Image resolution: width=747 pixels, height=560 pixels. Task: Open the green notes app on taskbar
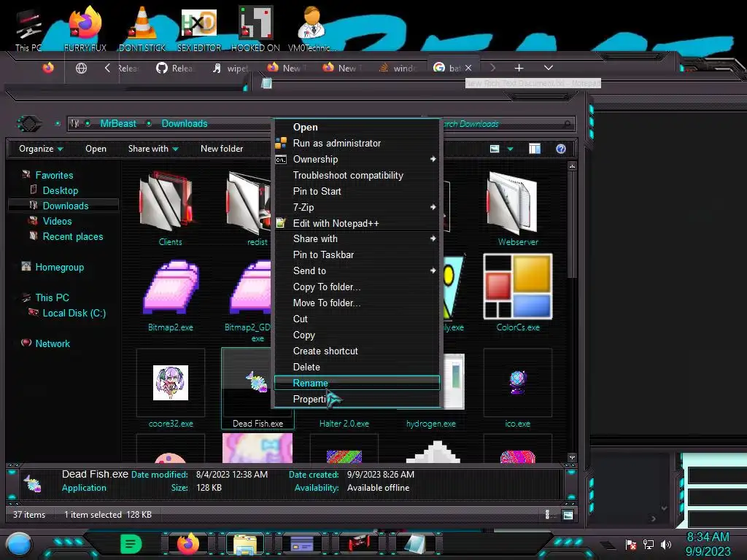(131, 544)
